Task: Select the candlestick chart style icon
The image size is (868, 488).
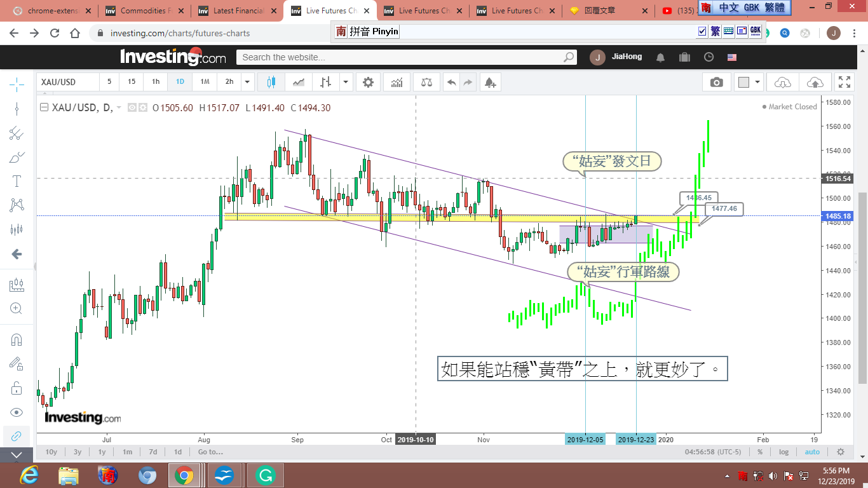Action: pyautogui.click(x=271, y=82)
